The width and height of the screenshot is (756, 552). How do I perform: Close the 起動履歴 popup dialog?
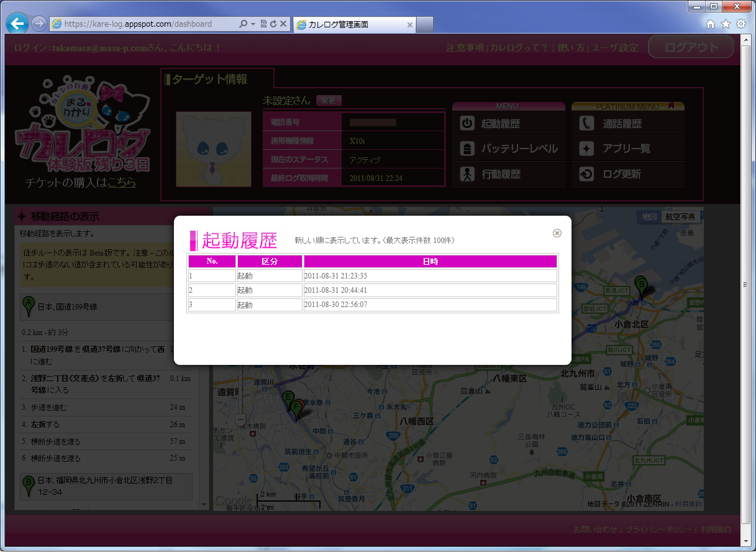tap(557, 233)
